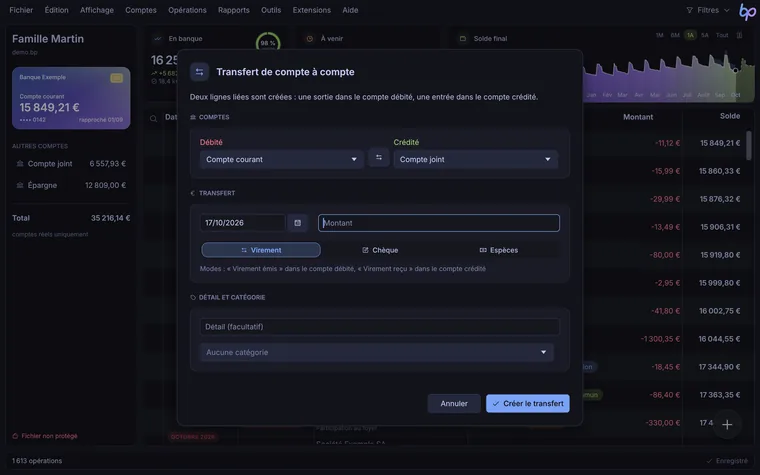This screenshot has width=760, height=475.
Task: Open the Rapports menu
Action: tap(234, 10)
